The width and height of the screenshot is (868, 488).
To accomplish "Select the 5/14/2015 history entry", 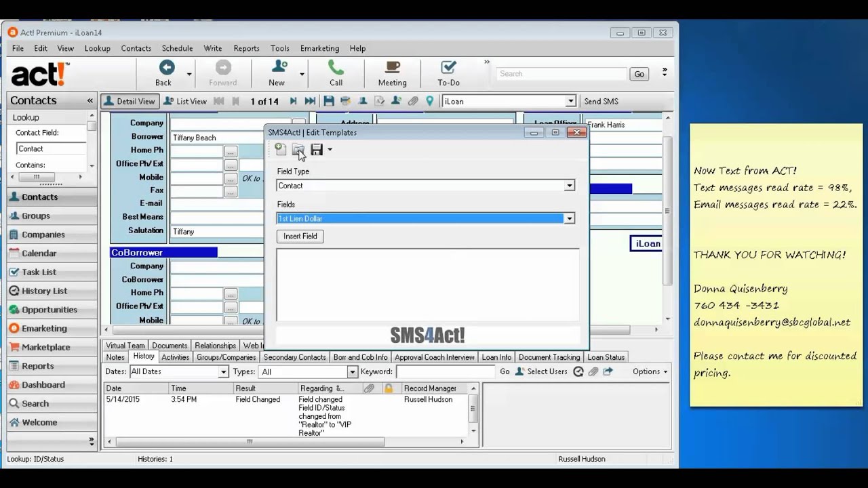I will [x=287, y=415].
